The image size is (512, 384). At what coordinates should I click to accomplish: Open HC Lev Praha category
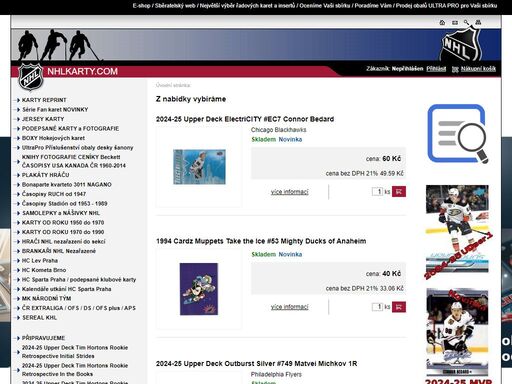tap(40, 260)
